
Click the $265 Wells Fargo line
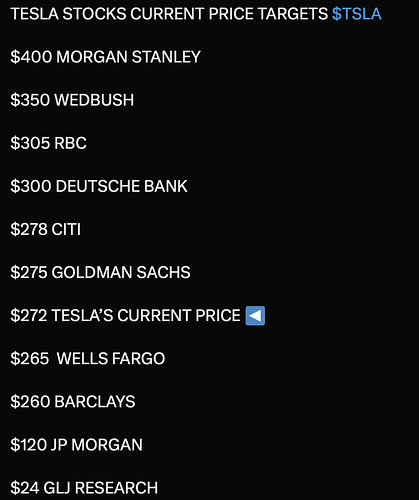(x=88, y=359)
